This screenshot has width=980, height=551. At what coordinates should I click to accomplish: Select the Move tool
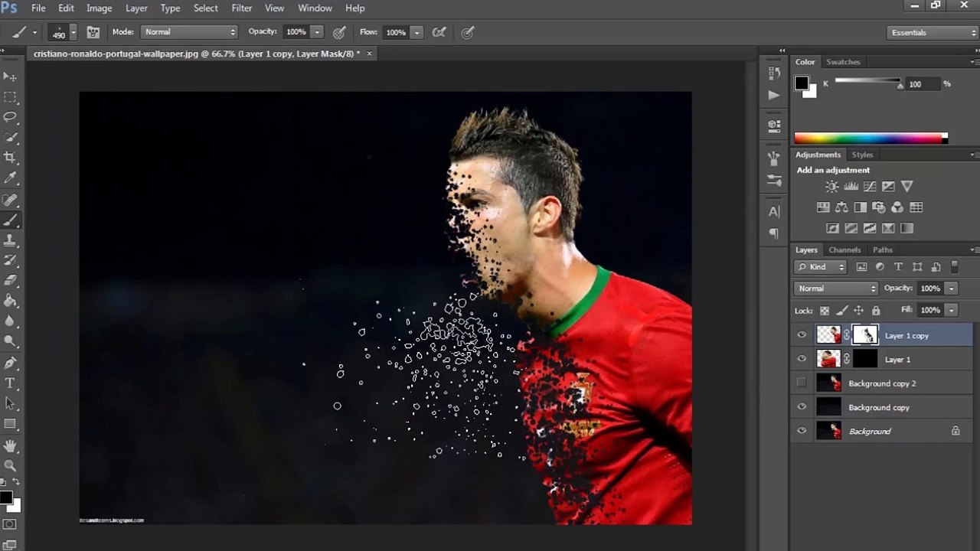coord(10,77)
